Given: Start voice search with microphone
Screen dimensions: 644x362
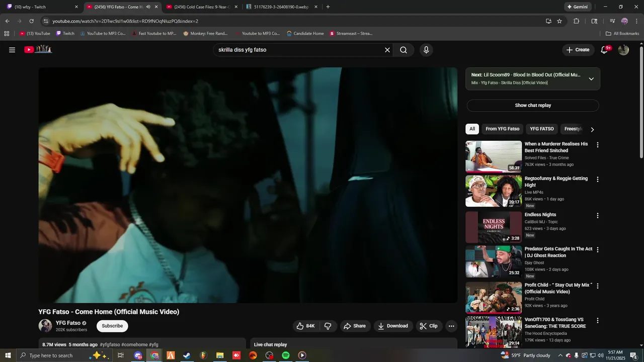Looking at the screenshot, I should [426, 50].
